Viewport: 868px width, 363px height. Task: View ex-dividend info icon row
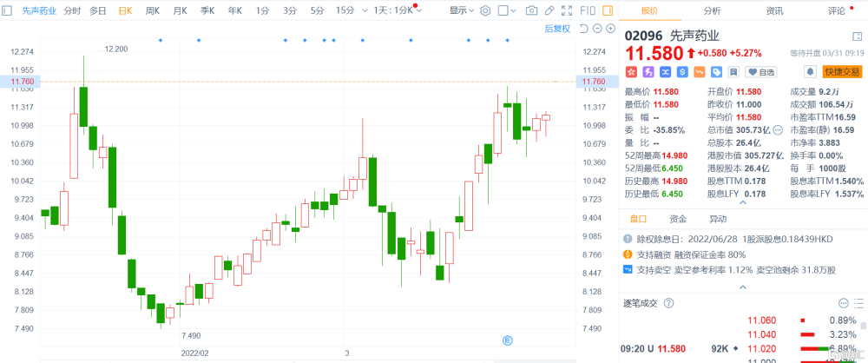[628, 239]
